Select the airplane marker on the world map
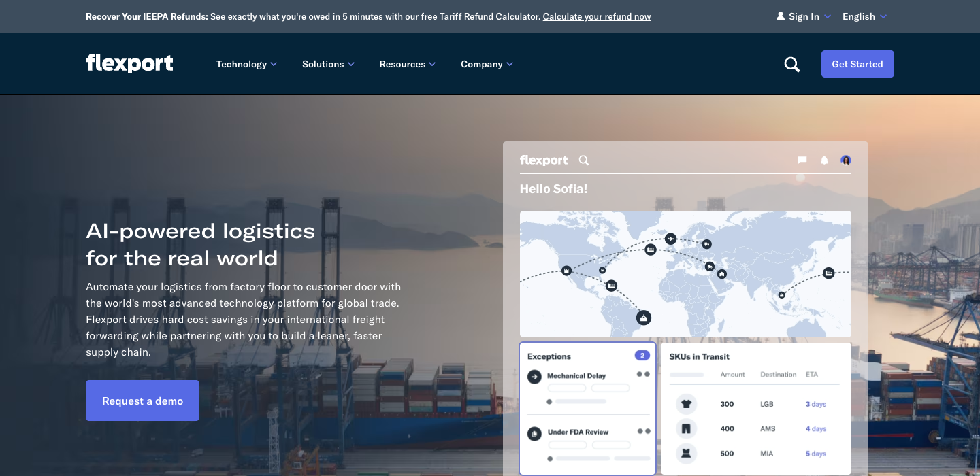 point(671,239)
